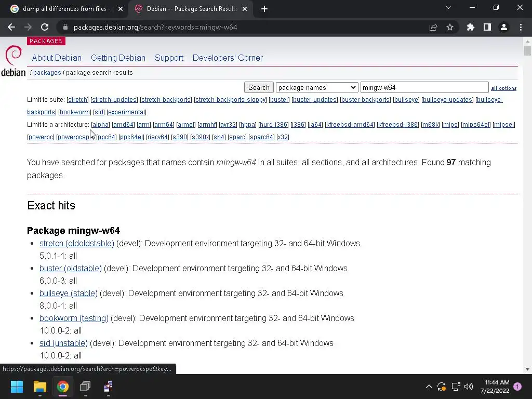Screen dimensions: 532x399
Task: Click the scrollbar down arrow
Action: (527, 369)
